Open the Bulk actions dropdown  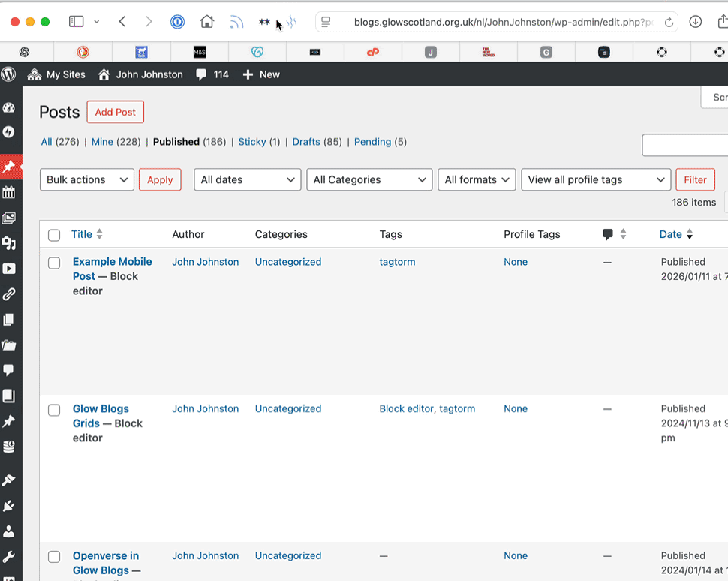pos(87,179)
